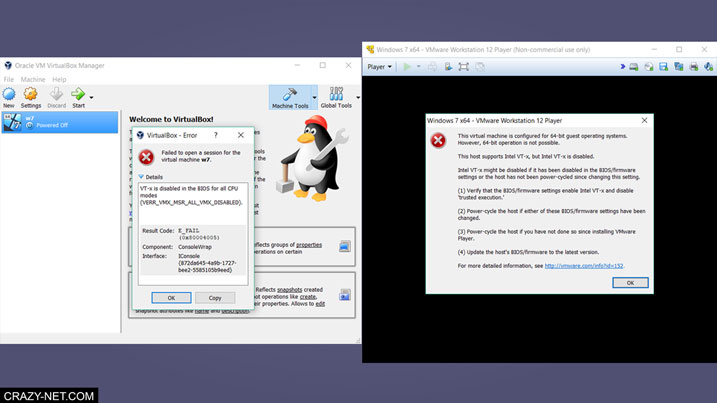Enter full screen mode icon in VMware
The image size is (717, 403).
(x=463, y=67)
